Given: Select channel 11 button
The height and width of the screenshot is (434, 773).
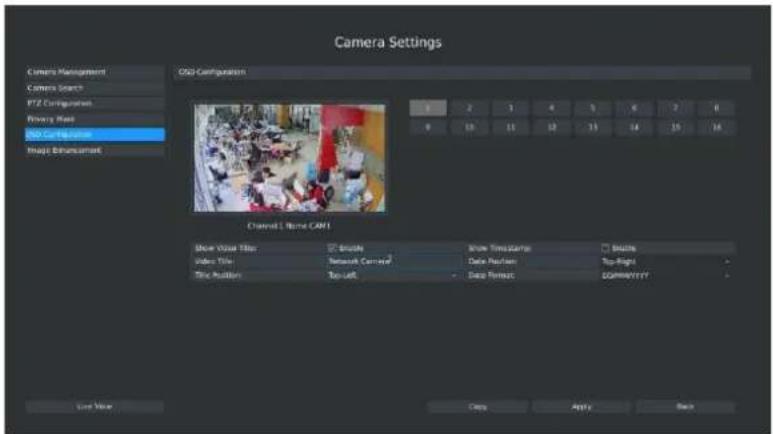Looking at the screenshot, I should pos(511,127).
